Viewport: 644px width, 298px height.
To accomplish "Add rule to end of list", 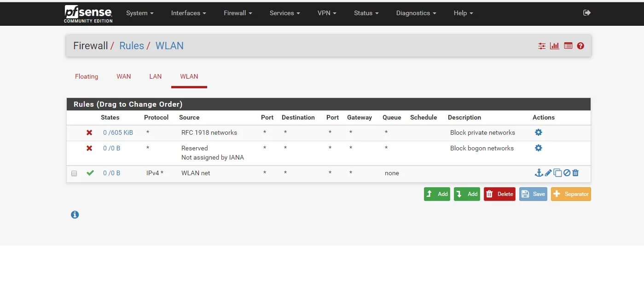I will tap(467, 194).
